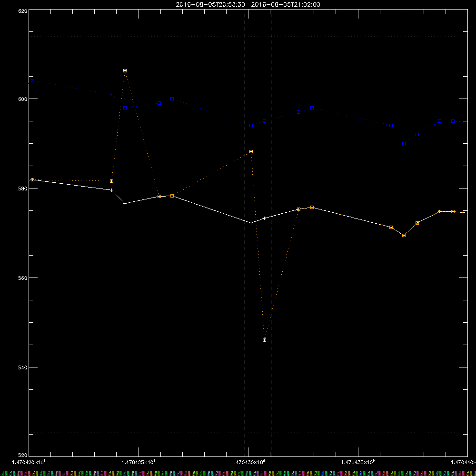Click the y-axis label 540

coord(23,367)
